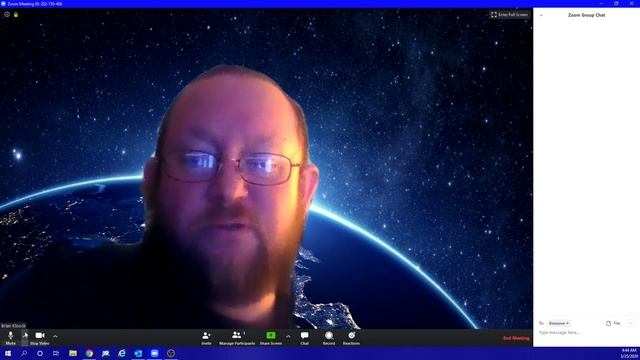The height and width of the screenshot is (360, 640).
Task: Toggle the Chat panel from toolbar
Action: point(304,338)
